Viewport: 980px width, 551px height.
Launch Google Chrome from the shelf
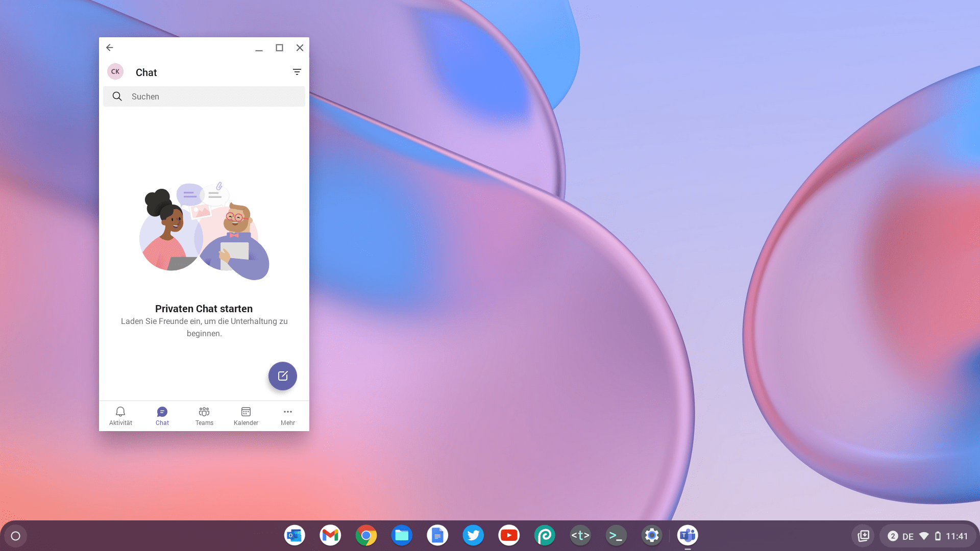pos(366,535)
